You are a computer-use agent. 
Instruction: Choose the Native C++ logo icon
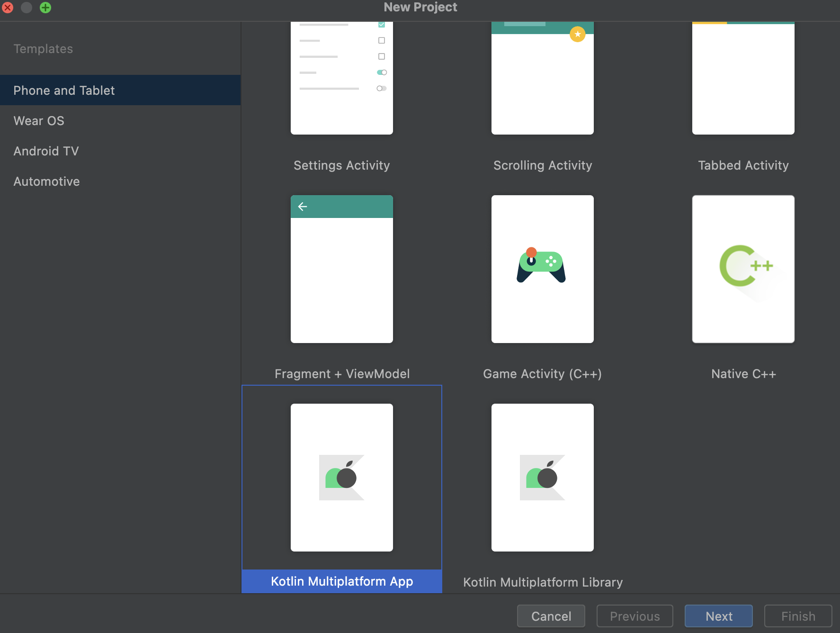746,266
